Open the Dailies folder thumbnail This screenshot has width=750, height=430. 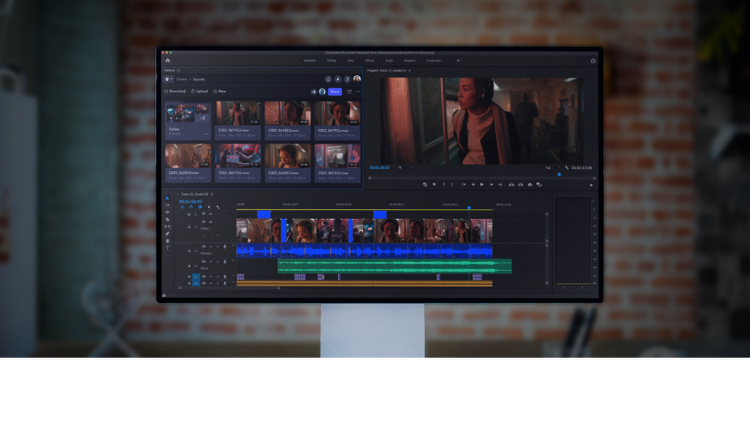(x=188, y=121)
